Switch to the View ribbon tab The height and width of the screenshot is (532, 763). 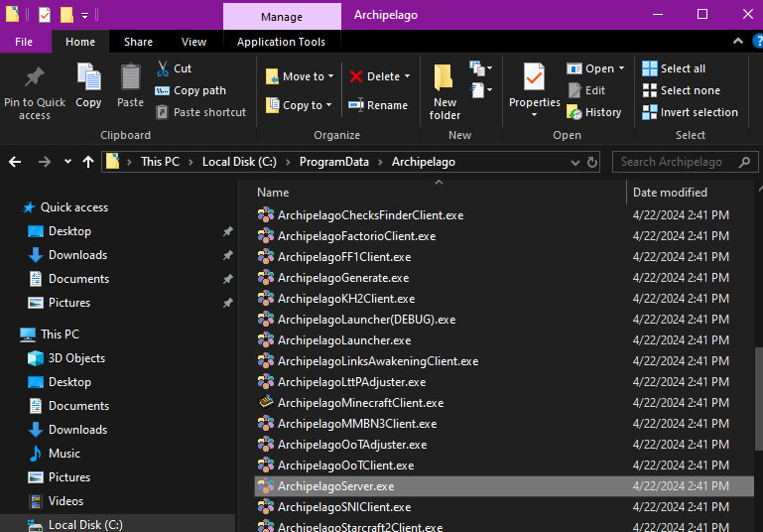point(193,42)
